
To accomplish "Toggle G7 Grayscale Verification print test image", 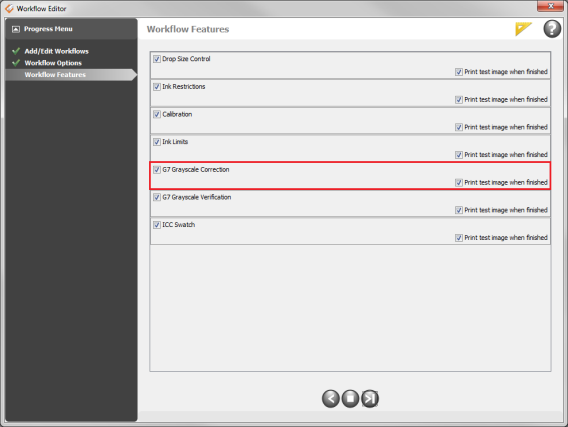I will (459, 210).
